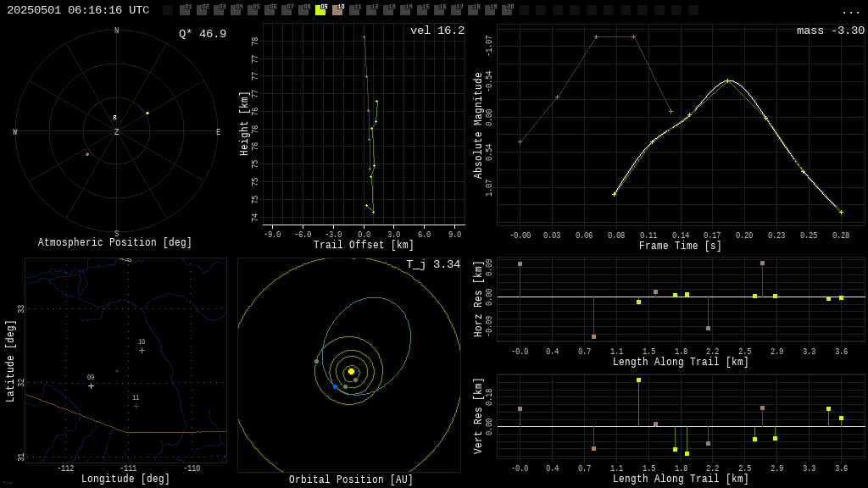The width and height of the screenshot is (868, 488).
Task: Click the R radiant marker in polar plot
Action: (115, 118)
